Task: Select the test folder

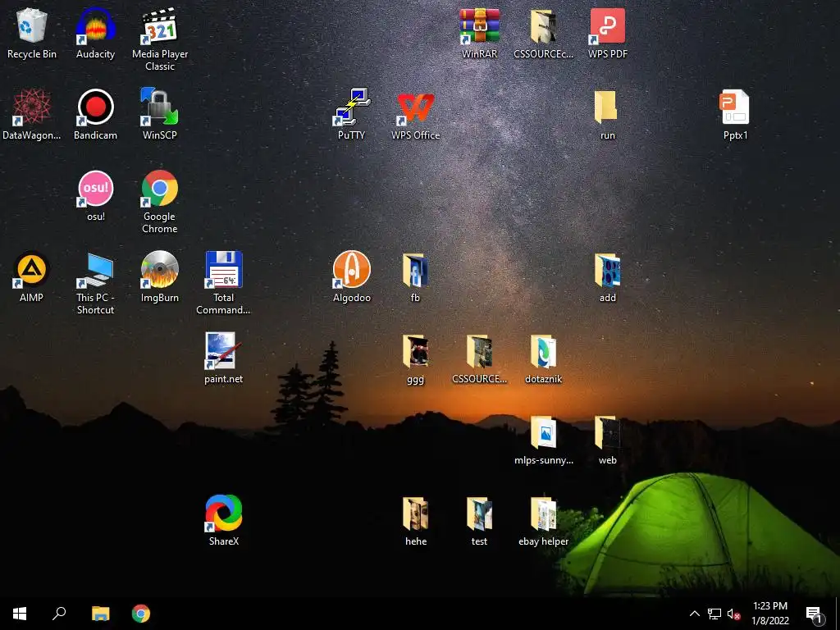Action: [x=479, y=520]
